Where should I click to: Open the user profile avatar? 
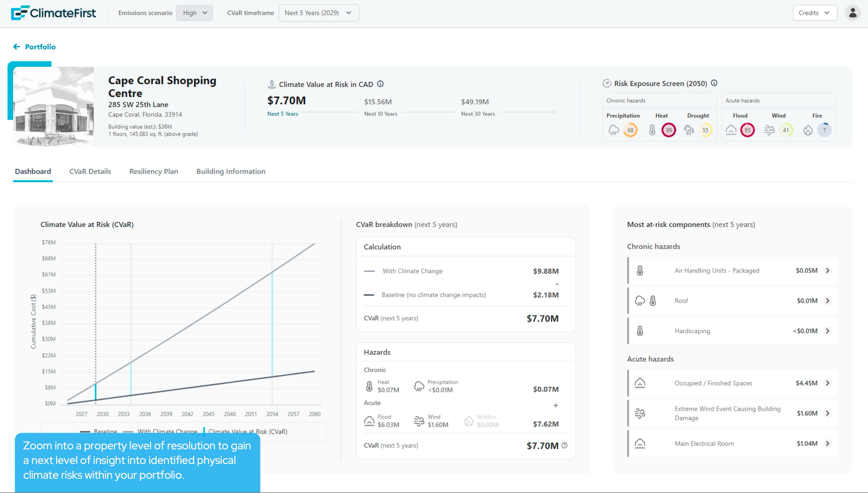pyautogui.click(x=852, y=13)
